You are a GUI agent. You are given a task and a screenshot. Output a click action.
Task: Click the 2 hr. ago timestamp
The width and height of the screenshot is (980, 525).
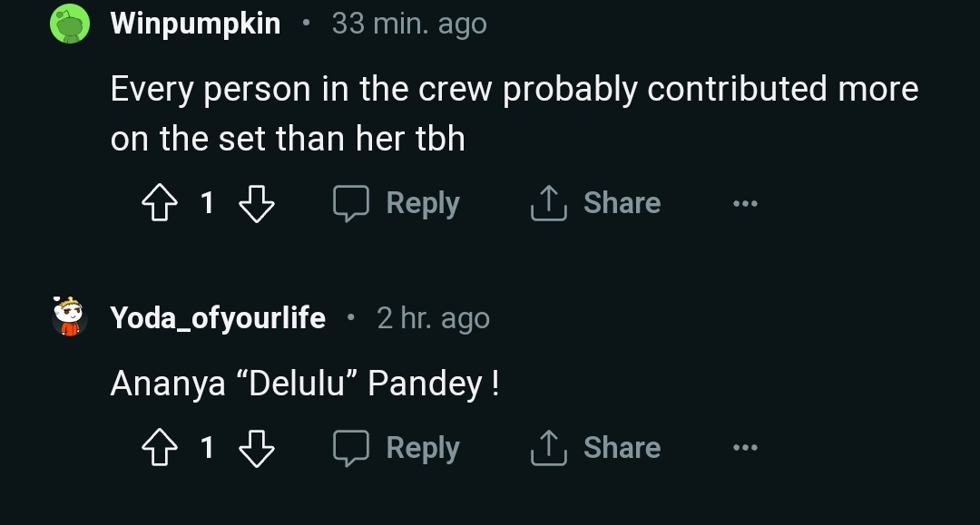coord(433,318)
